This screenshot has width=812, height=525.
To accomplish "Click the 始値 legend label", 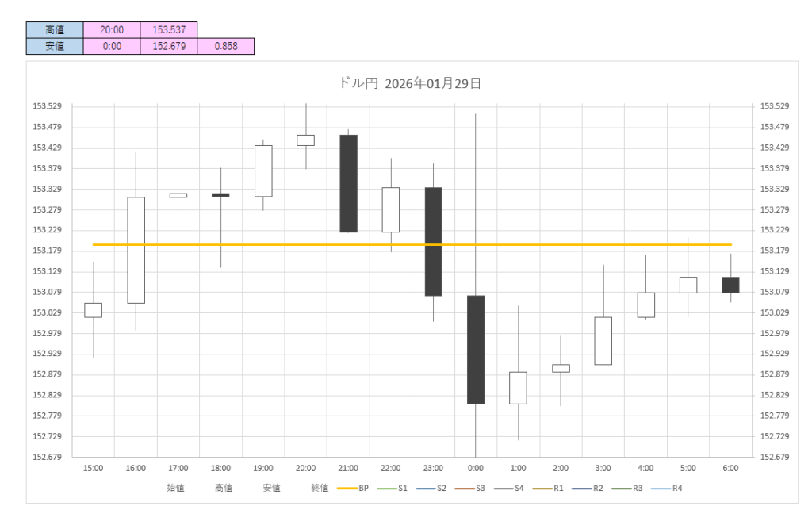I will coord(175,488).
